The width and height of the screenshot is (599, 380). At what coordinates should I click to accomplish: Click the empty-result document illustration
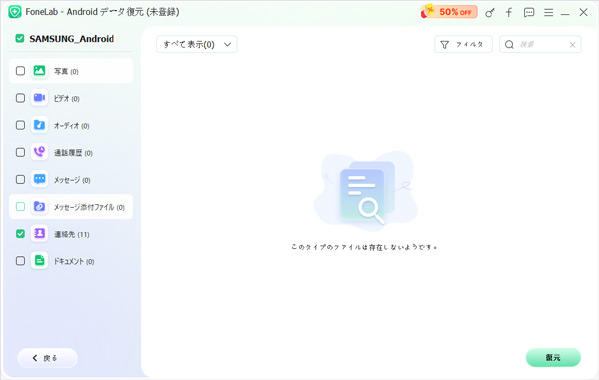pyautogui.click(x=365, y=191)
